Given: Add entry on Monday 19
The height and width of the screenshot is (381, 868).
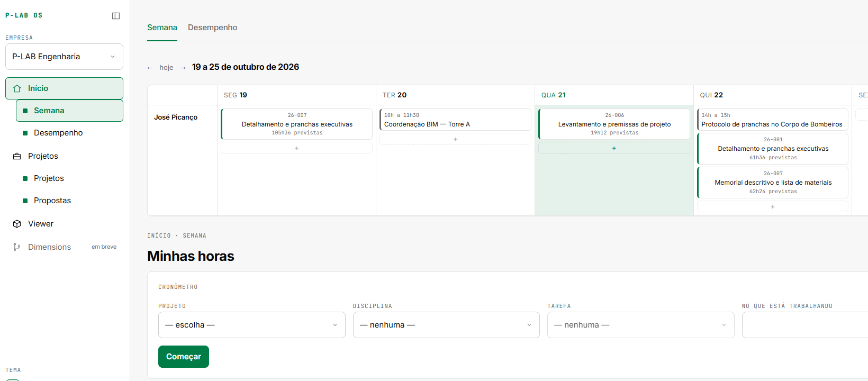Looking at the screenshot, I should [x=296, y=148].
